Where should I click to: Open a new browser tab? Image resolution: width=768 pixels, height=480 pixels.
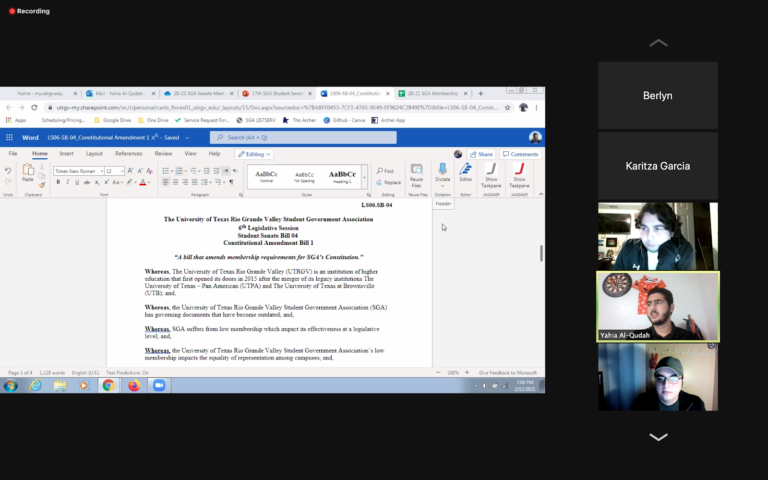pyautogui.click(x=480, y=93)
